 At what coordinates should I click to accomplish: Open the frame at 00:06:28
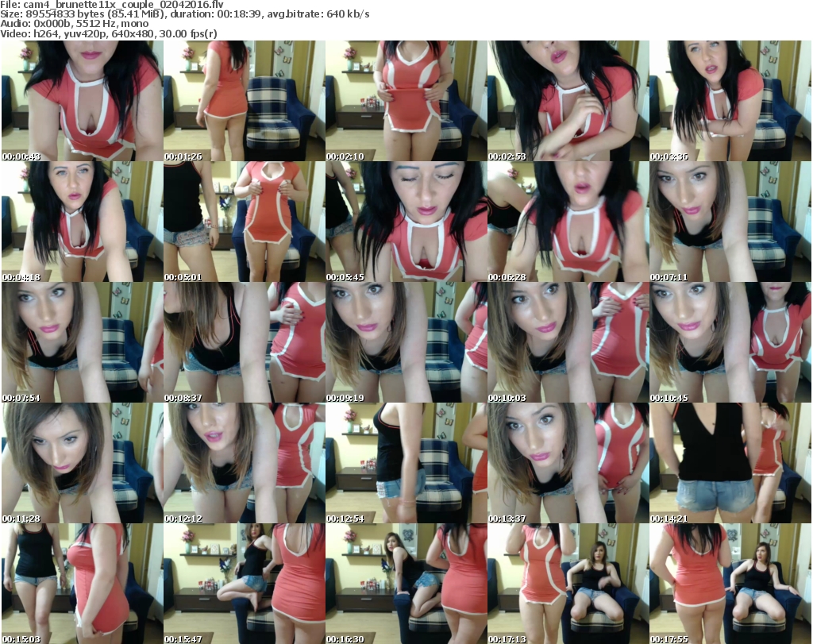coord(568,222)
